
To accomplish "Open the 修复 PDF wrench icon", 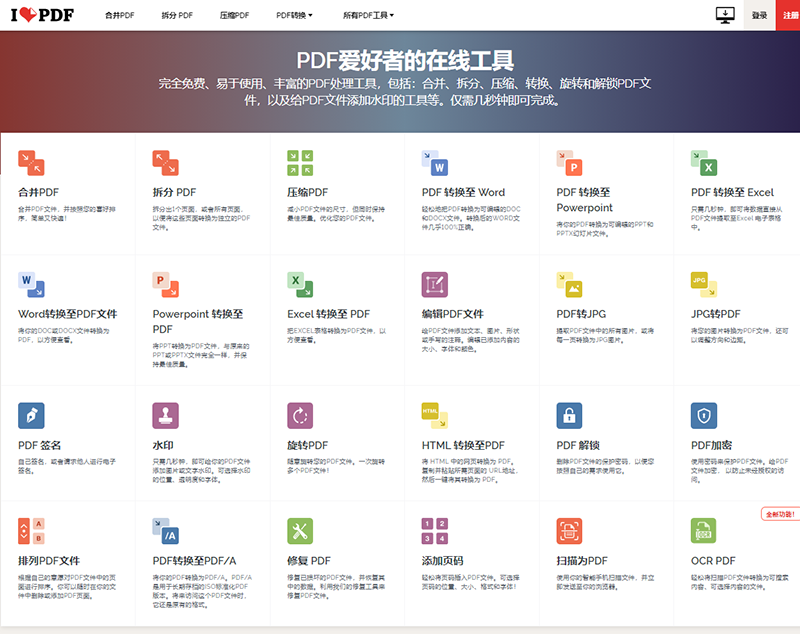I will [x=300, y=531].
